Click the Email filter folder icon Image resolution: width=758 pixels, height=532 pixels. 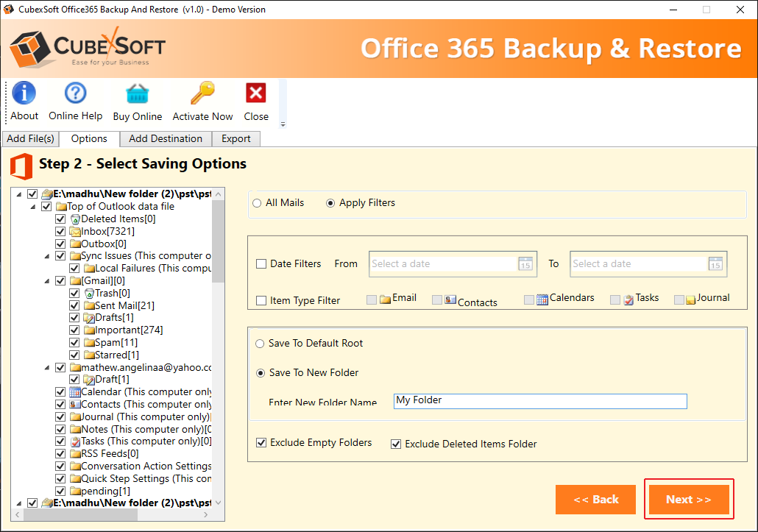pos(386,299)
